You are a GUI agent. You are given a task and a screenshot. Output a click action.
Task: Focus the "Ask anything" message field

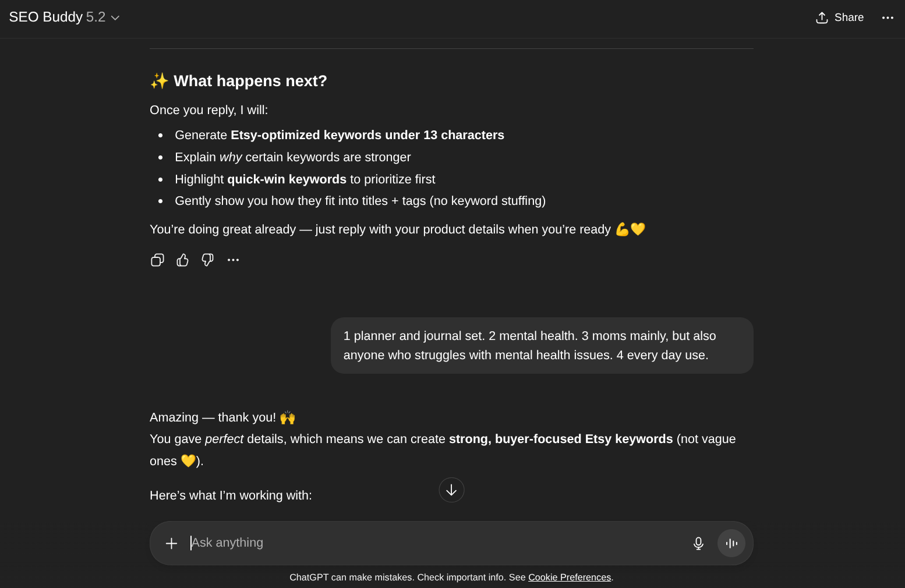click(x=431, y=543)
